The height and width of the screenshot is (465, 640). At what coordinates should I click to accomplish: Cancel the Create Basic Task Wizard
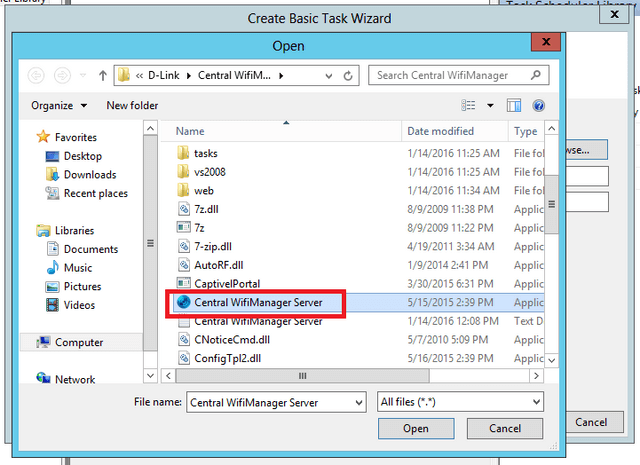tap(591, 422)
